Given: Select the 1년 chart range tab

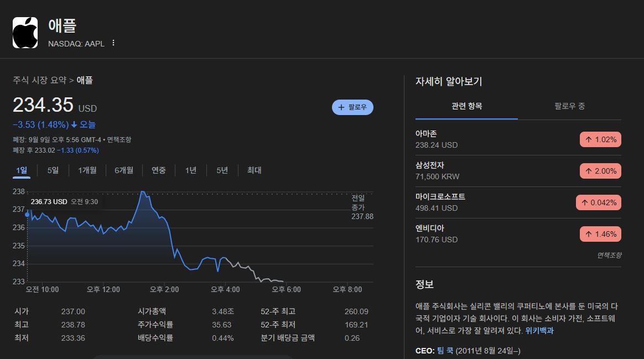Looking at the screenshot, I should point(190,170).
